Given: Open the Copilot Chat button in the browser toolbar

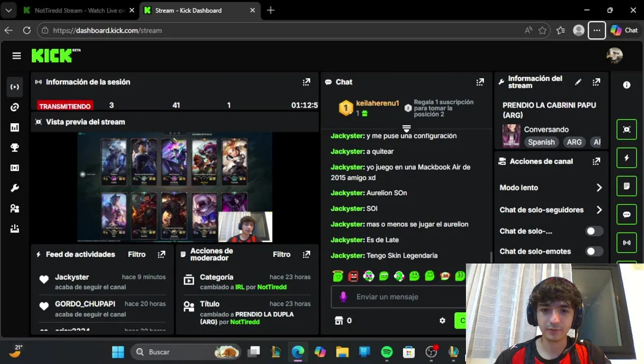Looking at the screenshot, I should [x=624, y=30].
